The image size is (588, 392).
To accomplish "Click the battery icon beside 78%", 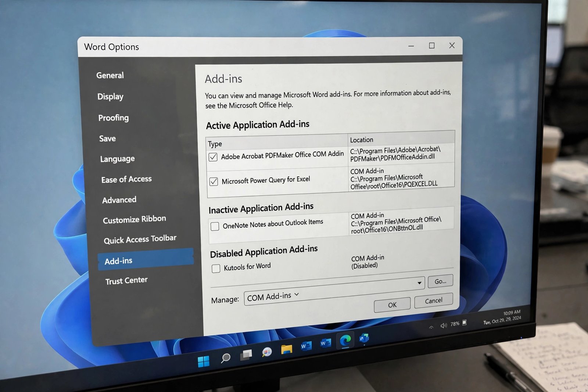I will pos(465,322).
